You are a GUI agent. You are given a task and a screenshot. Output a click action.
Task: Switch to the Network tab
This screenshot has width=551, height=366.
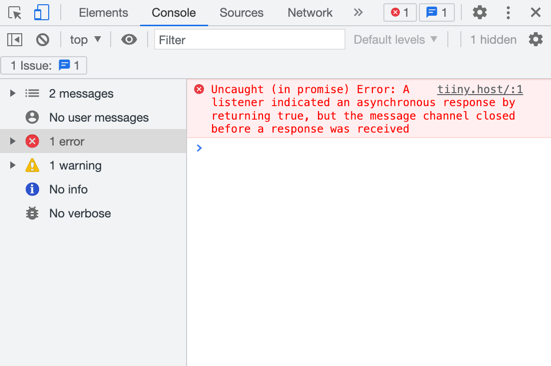tap(310, 13)
